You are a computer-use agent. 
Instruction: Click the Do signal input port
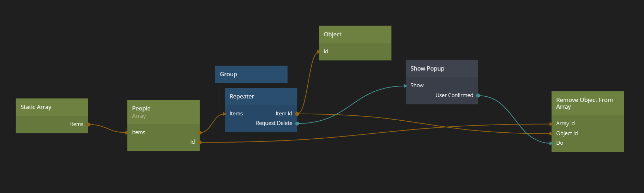coord(552,143)
